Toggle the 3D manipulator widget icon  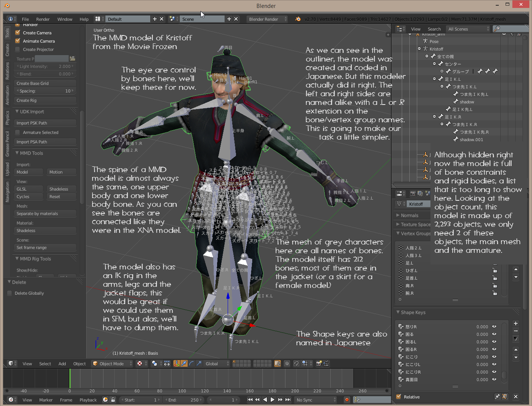[x=176, y=363]
